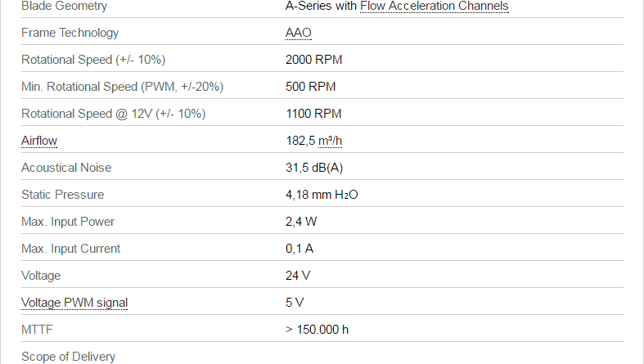Image resolution: width=644 pixels, height=364 pixels.
Task: Click the 1100 RPM value at 12V
Action: coord(313,114)
